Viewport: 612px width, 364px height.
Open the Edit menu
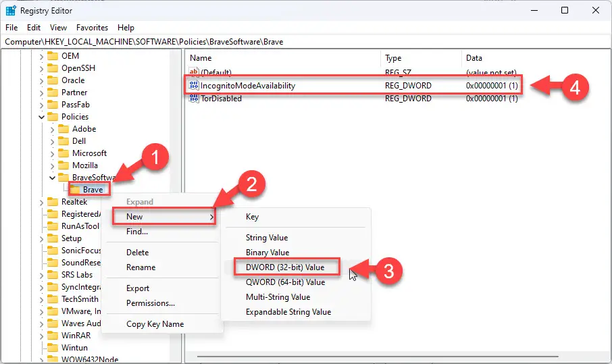coord(34,28)
